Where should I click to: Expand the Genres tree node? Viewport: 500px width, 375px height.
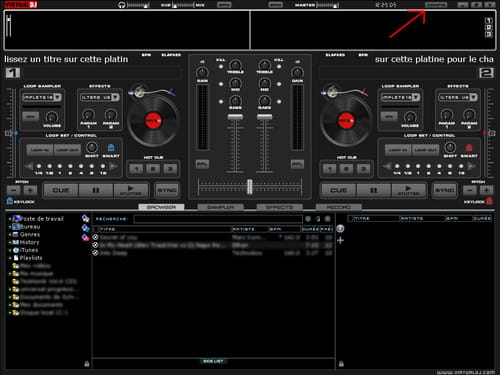coord(10,235)
